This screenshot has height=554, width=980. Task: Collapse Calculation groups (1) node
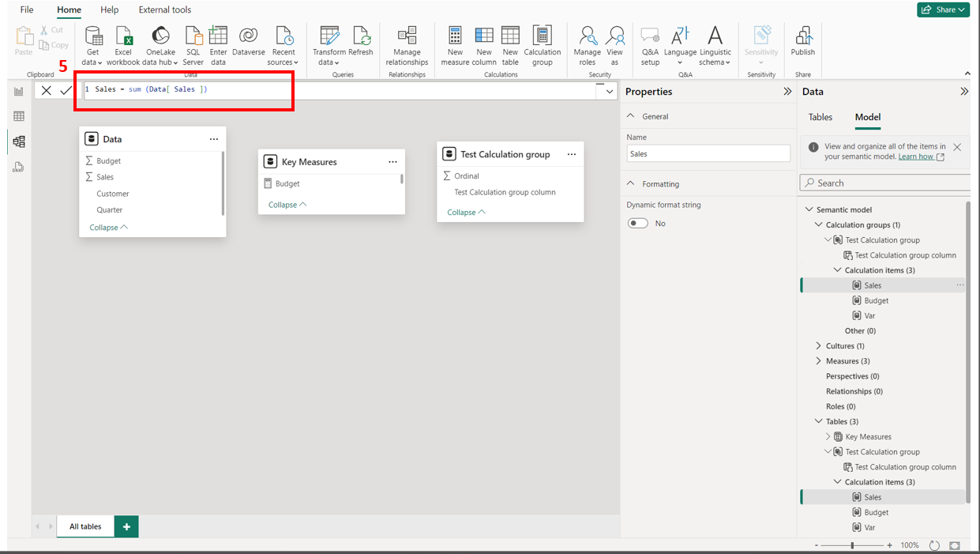pos(818,224)
